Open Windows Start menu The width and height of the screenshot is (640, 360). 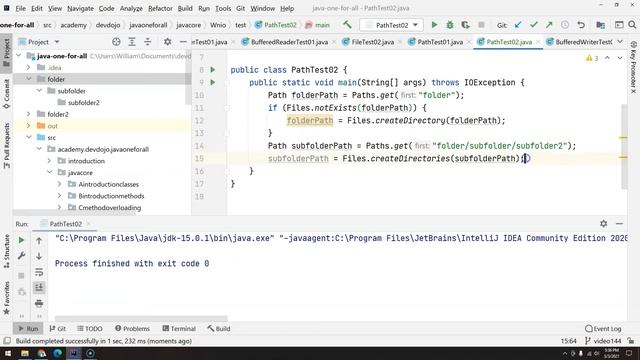point(7,353)
